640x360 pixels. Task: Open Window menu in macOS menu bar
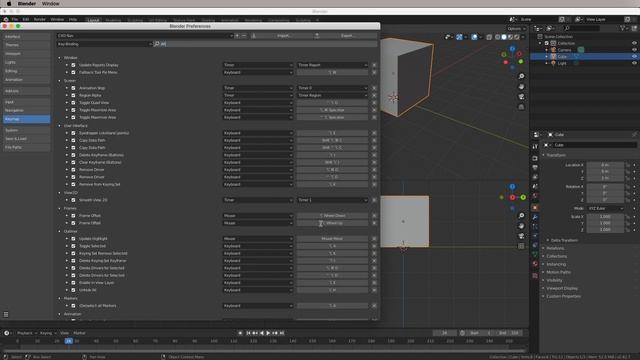click(x=51, y=4)
